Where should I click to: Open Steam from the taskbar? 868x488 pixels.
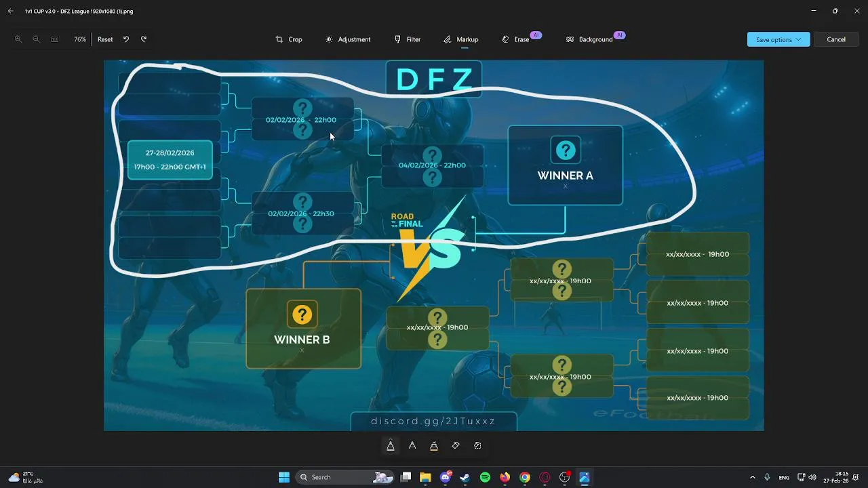click(x=465, y=477)
